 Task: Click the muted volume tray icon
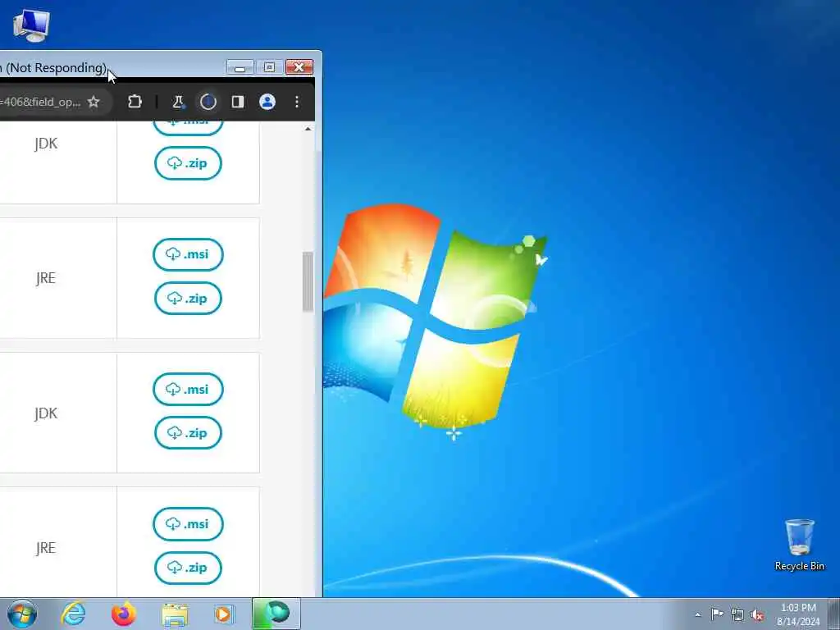(x=757, y=614)
